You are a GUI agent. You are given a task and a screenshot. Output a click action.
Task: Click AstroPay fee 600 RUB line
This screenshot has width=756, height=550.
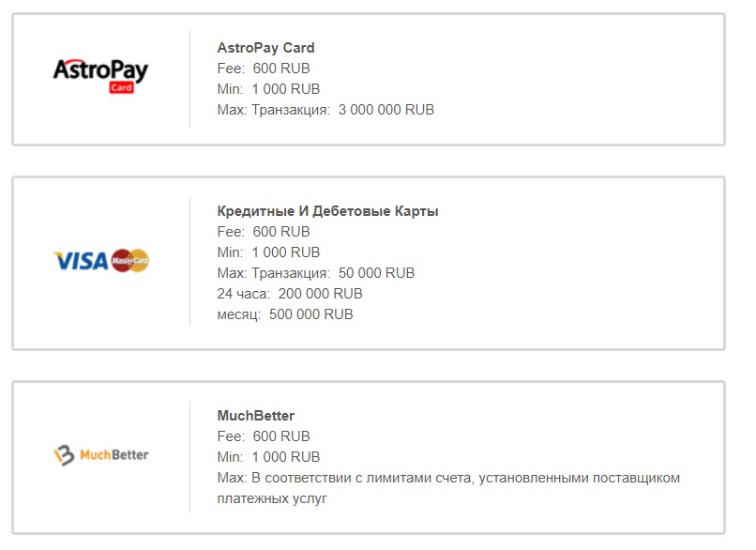[264, 69]
